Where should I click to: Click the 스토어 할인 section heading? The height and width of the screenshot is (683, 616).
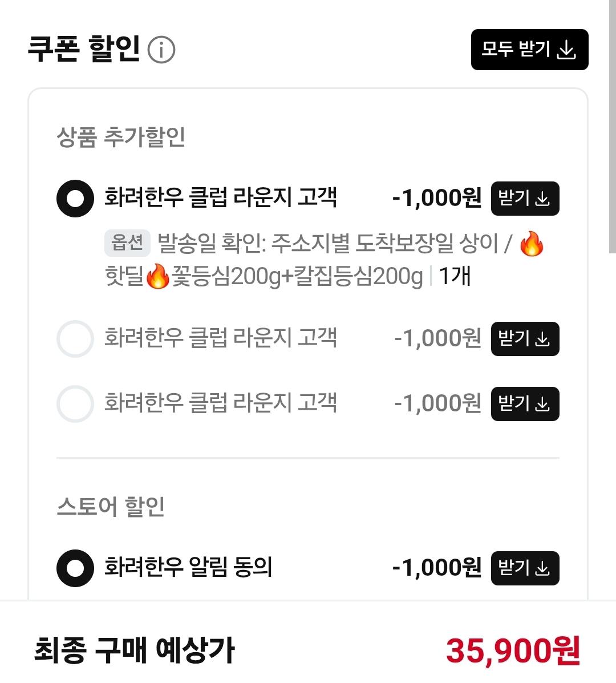tap(111, 507)
